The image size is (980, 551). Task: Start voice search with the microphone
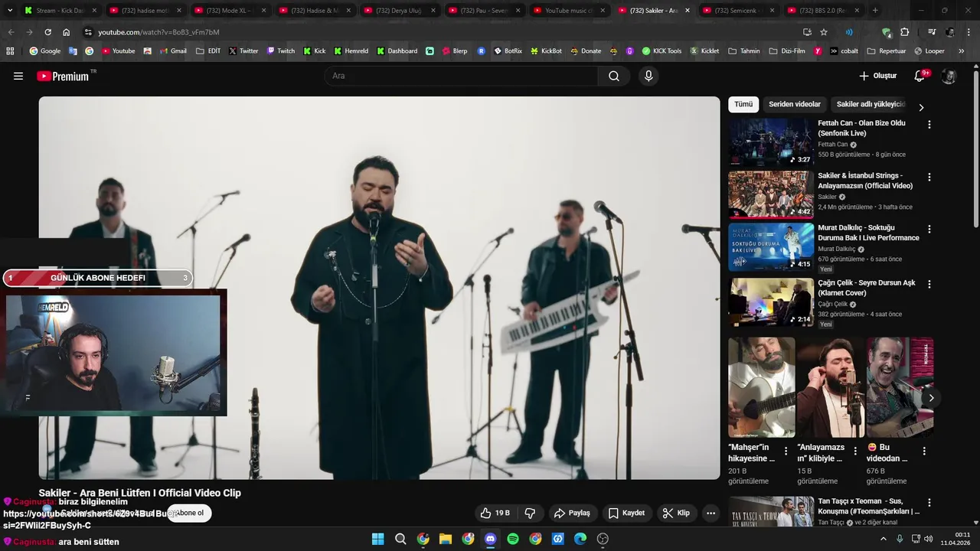point(648,76)
